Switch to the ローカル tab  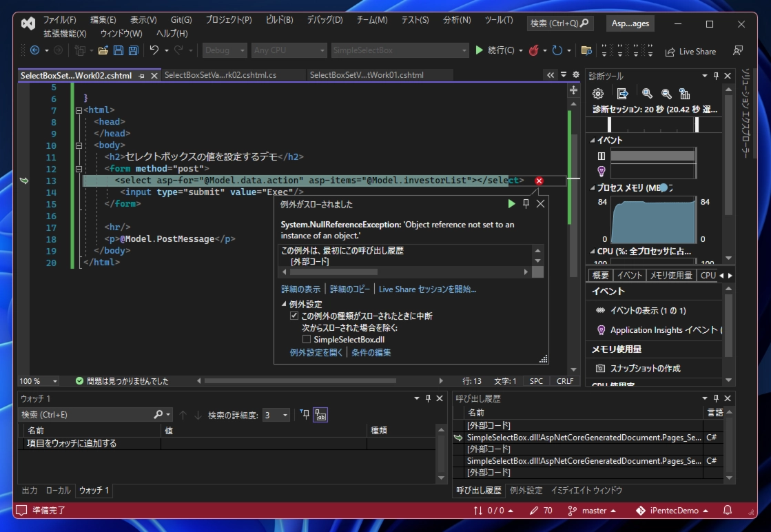(58, 490)
